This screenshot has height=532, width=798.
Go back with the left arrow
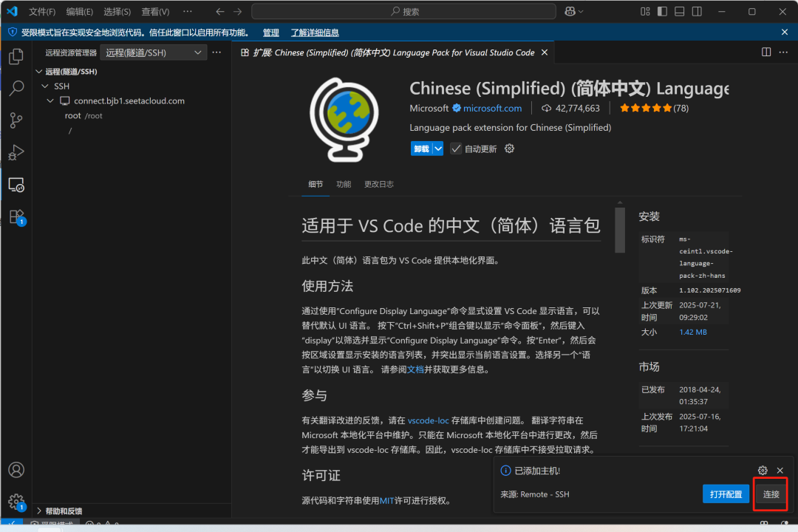(x=220, y=11)
